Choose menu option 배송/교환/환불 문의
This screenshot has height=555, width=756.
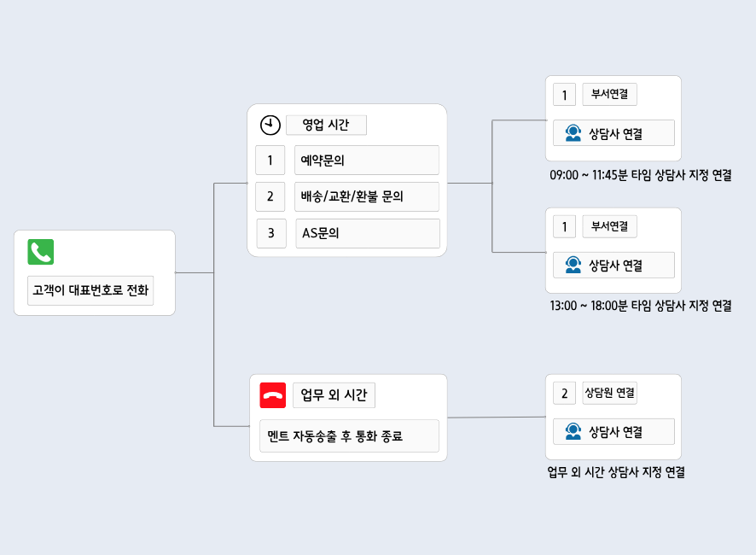pyautogui.click(x=367, y=196)
